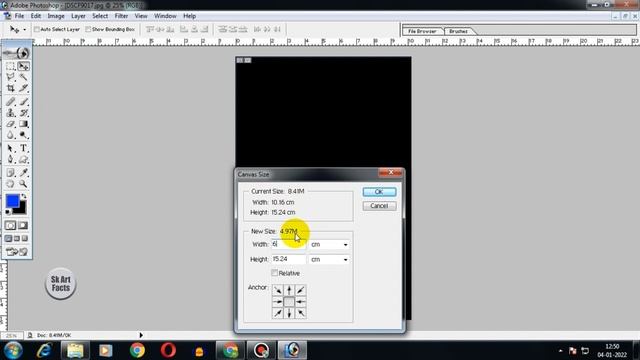Set anchor to top-left arrow

278,290
